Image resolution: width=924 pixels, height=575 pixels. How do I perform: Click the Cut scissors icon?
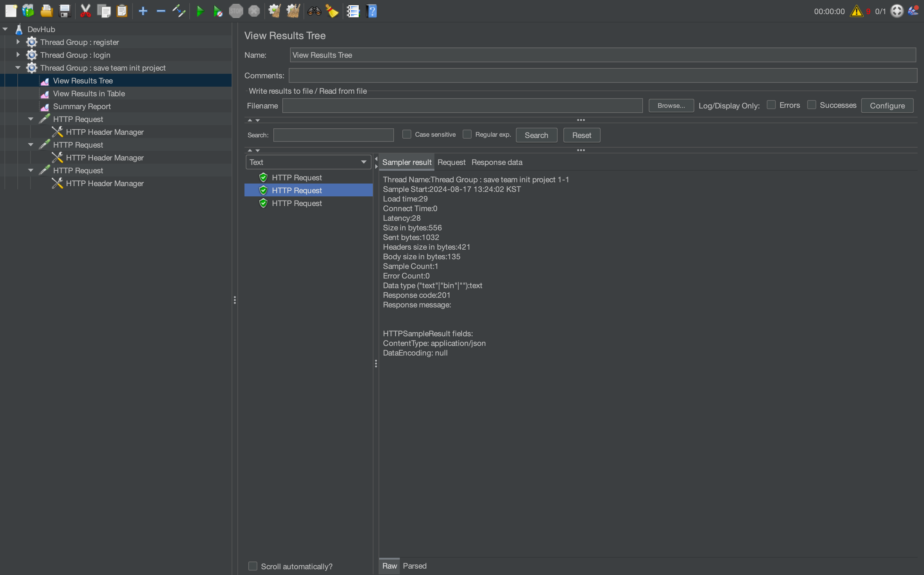pos(86,11)
